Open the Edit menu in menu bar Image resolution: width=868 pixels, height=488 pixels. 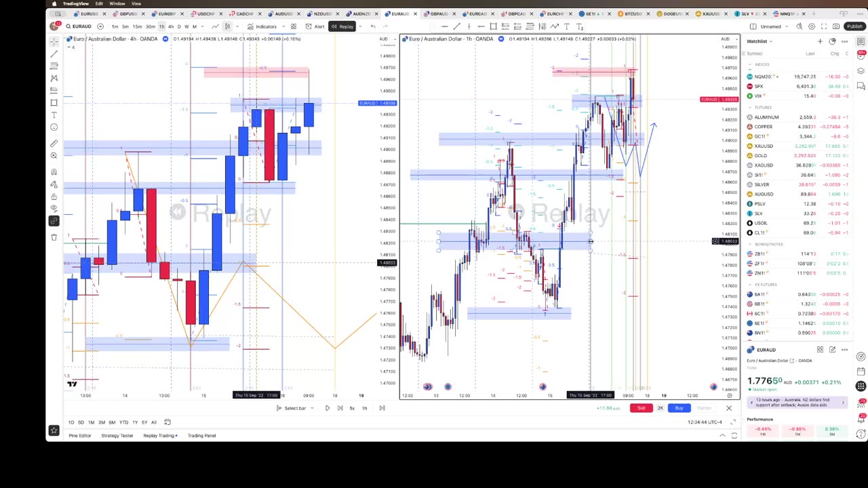click(99, 3)
